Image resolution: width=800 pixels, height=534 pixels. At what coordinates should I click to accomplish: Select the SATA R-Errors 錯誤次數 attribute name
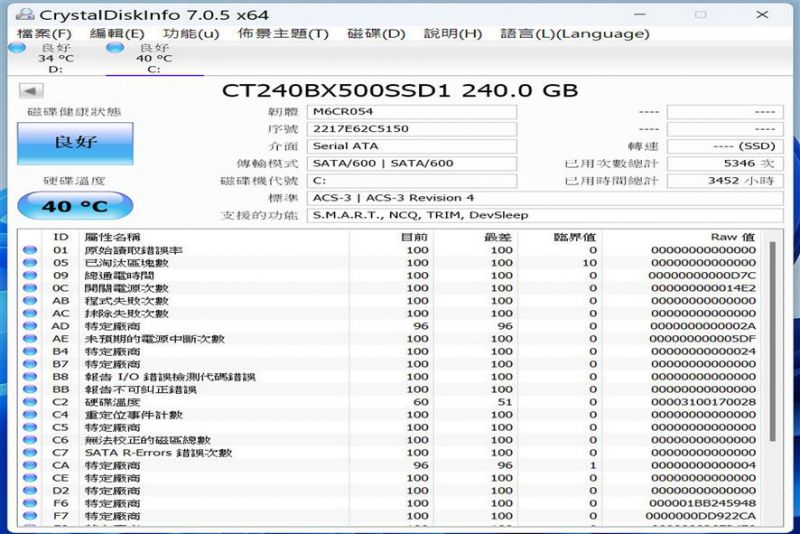[158, 452]
